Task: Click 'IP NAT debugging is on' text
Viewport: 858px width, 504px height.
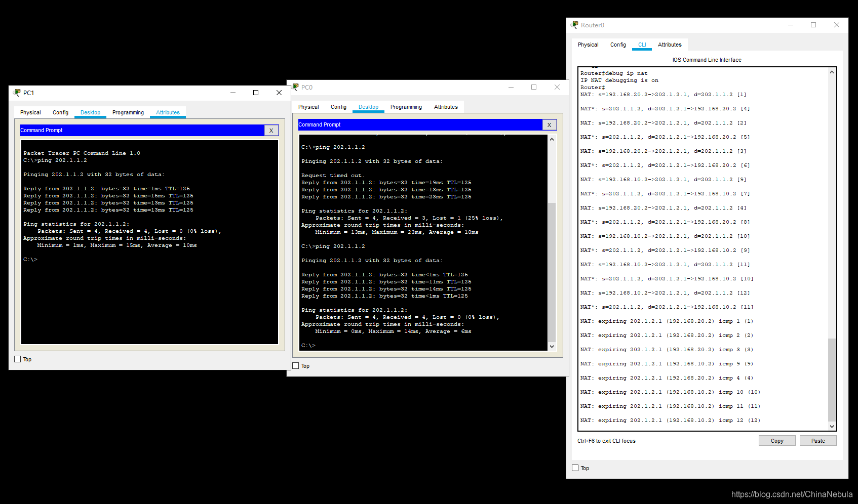Action: (x=619, y=80)
